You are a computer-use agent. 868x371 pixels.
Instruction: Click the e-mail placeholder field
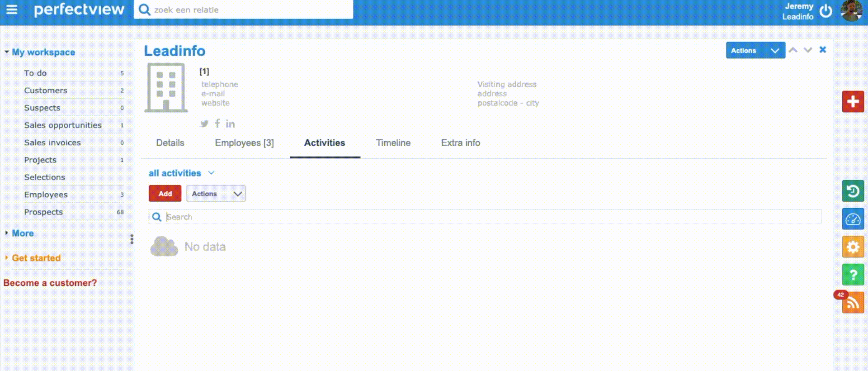tap(213, 94)
